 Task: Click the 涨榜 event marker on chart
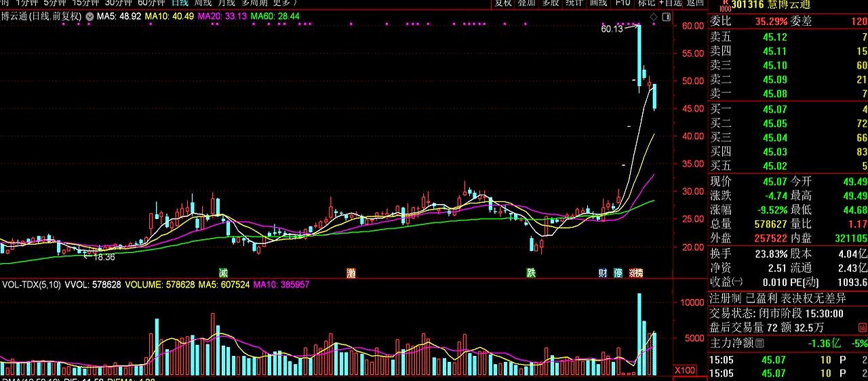point(635,273)
